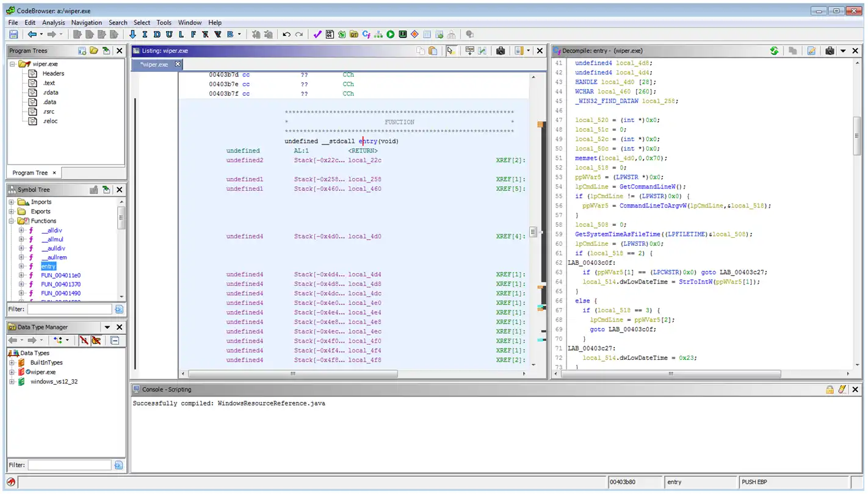This screenshot has height=494, width=868.
Task: Take a snapshot of the Decompile panel
Action: click(x=830, y=51)
